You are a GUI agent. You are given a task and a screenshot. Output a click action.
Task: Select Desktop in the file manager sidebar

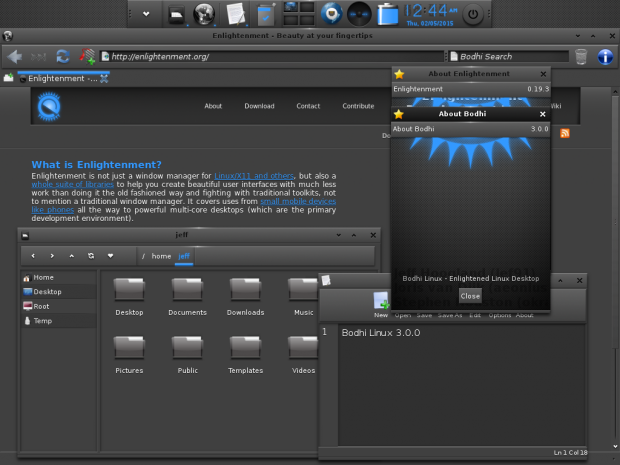[47, 291]
